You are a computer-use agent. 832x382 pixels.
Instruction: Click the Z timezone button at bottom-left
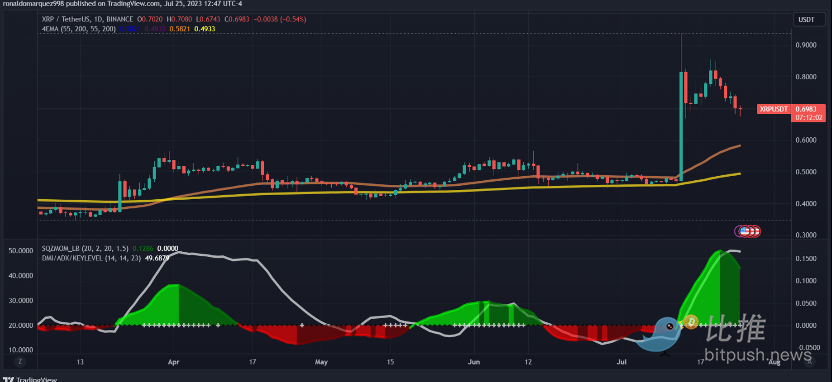tap(20, 361)
